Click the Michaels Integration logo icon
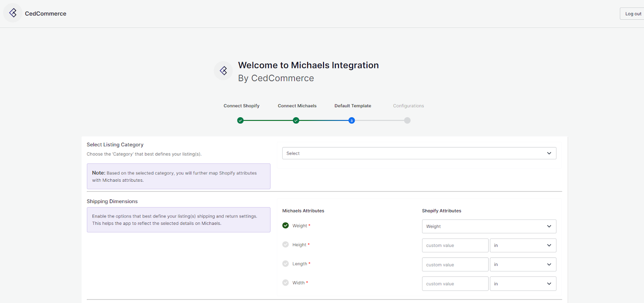The width and height of the screenshot is (644, 303). [x=223, y=71]
